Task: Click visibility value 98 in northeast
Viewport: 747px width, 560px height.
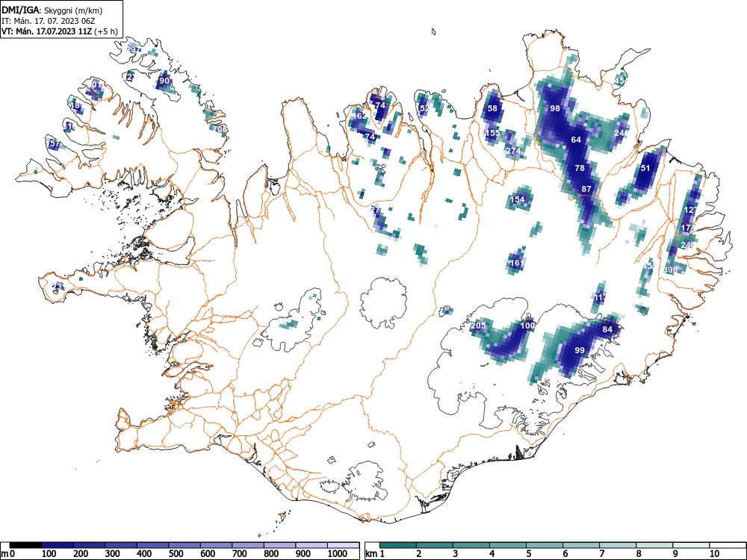Action: click(x=555, y=108)
